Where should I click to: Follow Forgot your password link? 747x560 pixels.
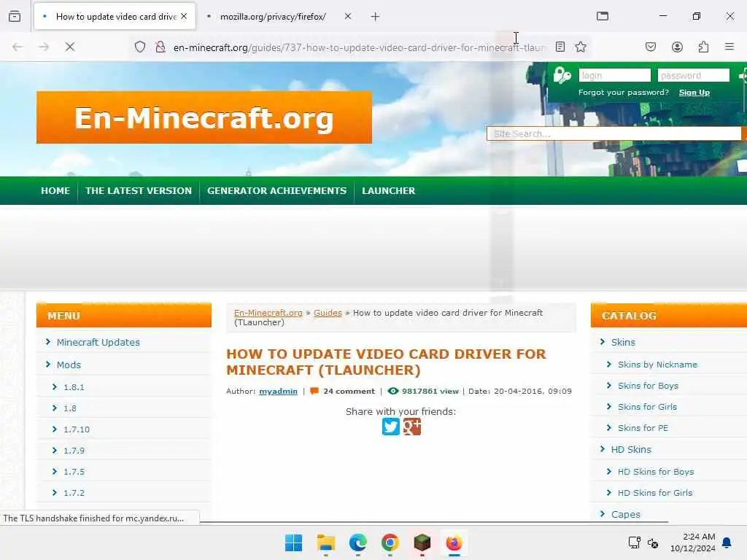click(x=623, y=93)
